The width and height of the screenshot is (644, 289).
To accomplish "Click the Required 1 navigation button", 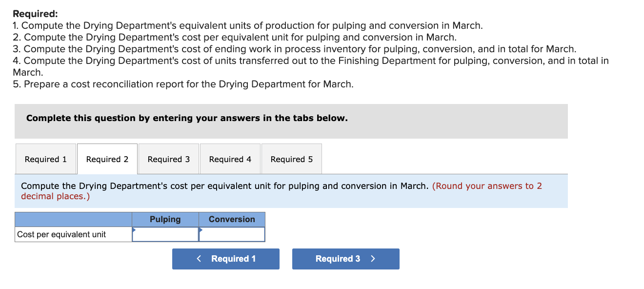I will pyautogui.click(x=225, y=259).
